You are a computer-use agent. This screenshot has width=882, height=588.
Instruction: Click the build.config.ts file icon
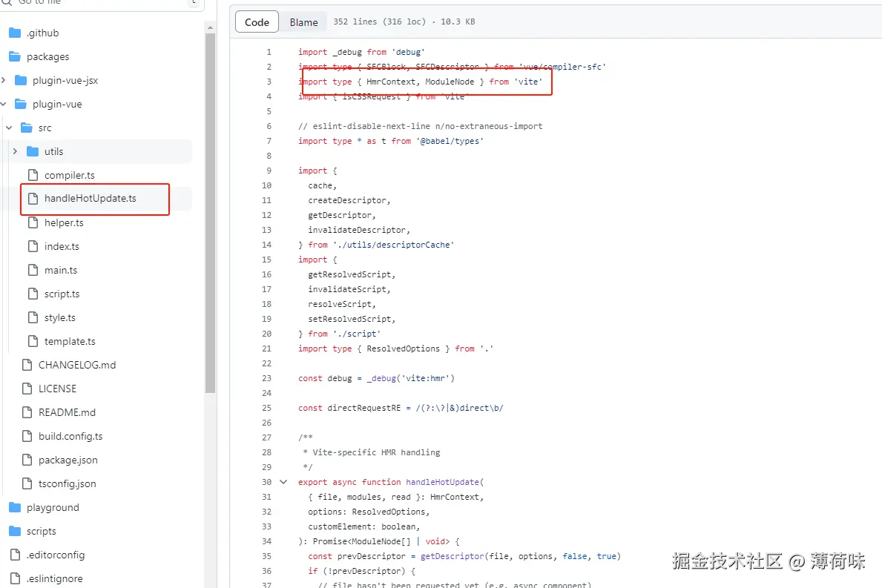(27, 436)
